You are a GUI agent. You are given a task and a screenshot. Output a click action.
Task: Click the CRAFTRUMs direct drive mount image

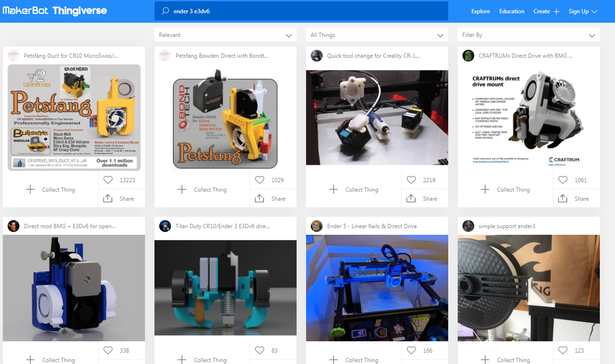coord(529,117)
